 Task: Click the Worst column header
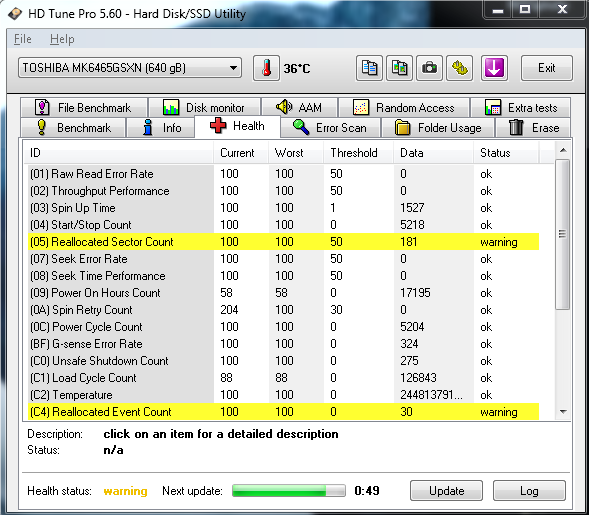pos(296,153)
